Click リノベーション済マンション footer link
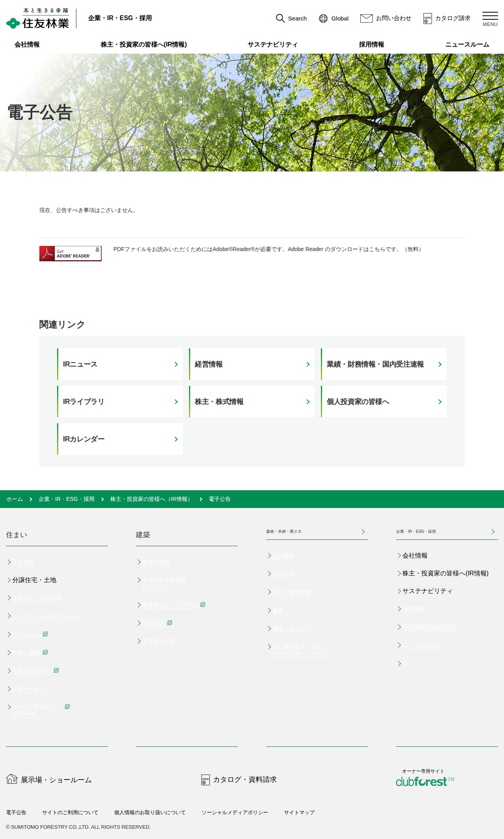This screenshot has width=504, height=839. coord(48,616)
